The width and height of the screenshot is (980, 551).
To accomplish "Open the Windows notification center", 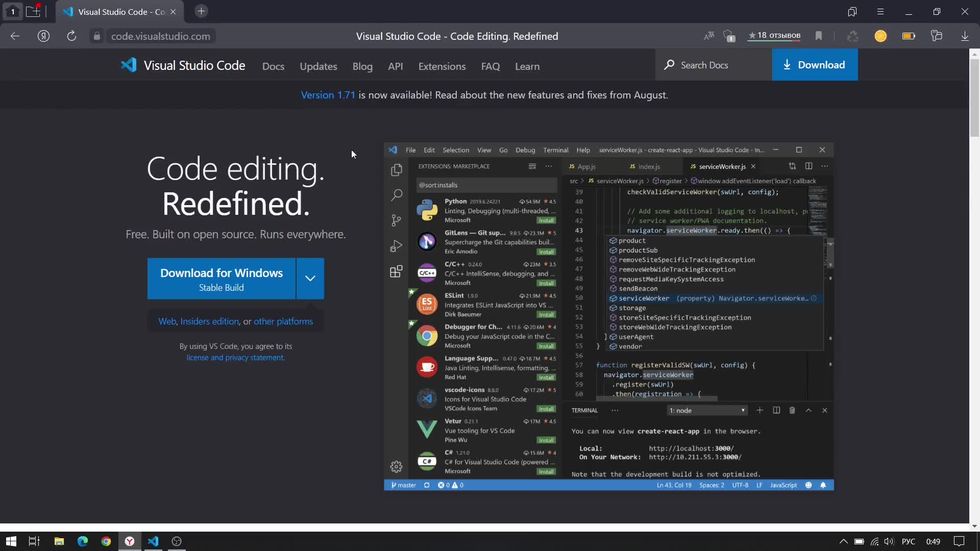I will point(959,541).
